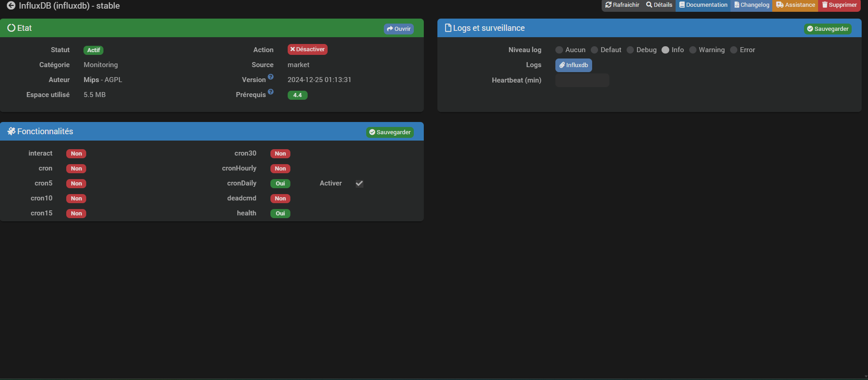The image size is (868, 380).
Task: Click the Non badge next to cron
Action: tap(76, 169)
